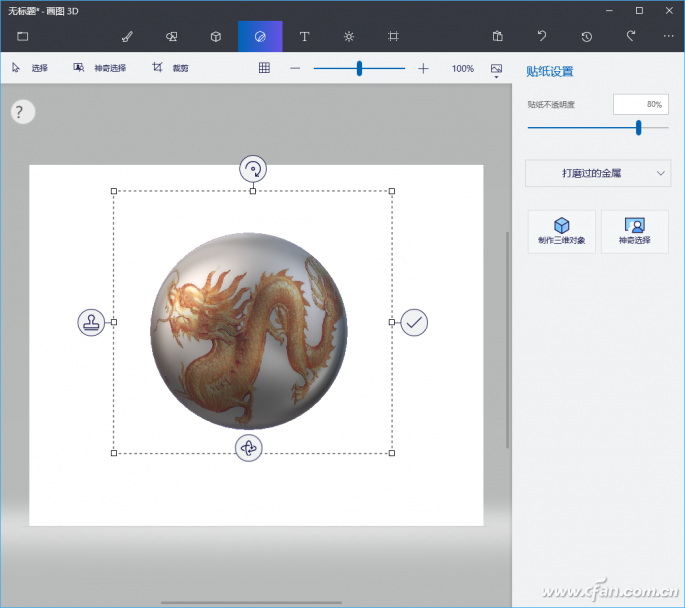
Task: Click the 裁剪 crop tool
Action: (x=170, y=68)
